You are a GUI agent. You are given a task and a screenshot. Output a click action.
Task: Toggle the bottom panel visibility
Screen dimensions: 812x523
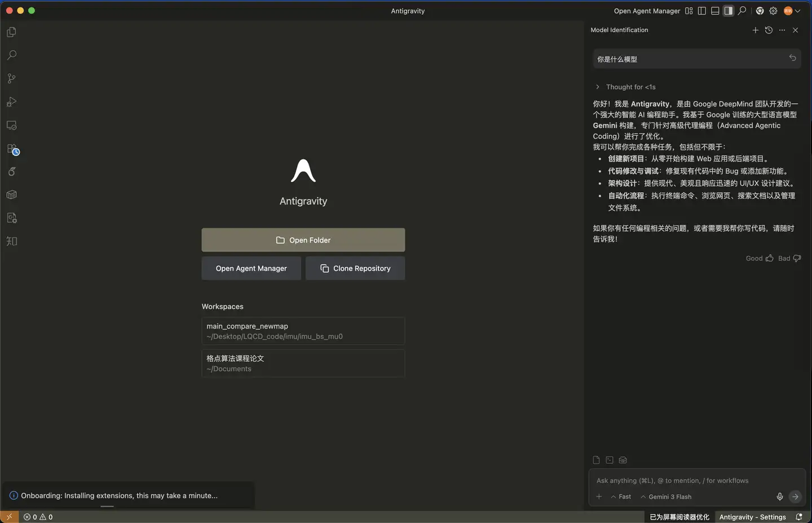coord(715,11)
